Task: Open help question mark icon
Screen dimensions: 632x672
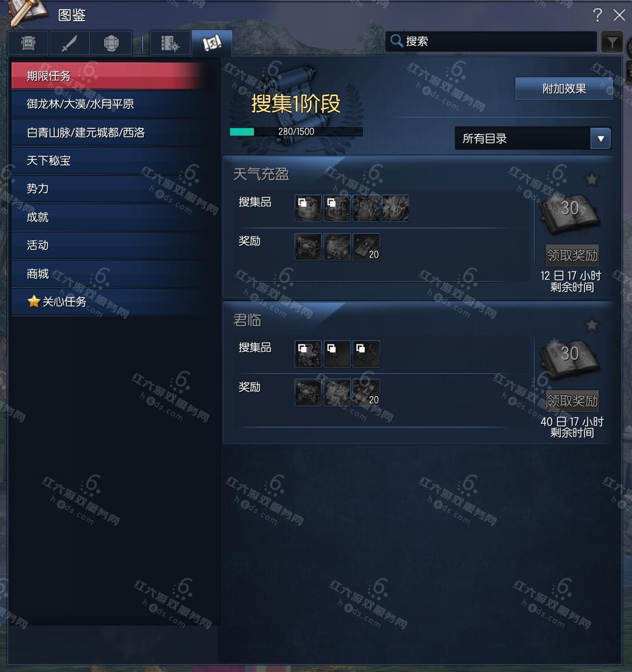Action: [x=597, y=15]
